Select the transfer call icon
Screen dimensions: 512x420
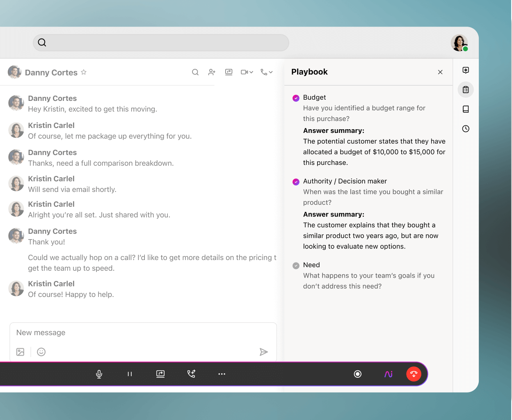point(191,374)
